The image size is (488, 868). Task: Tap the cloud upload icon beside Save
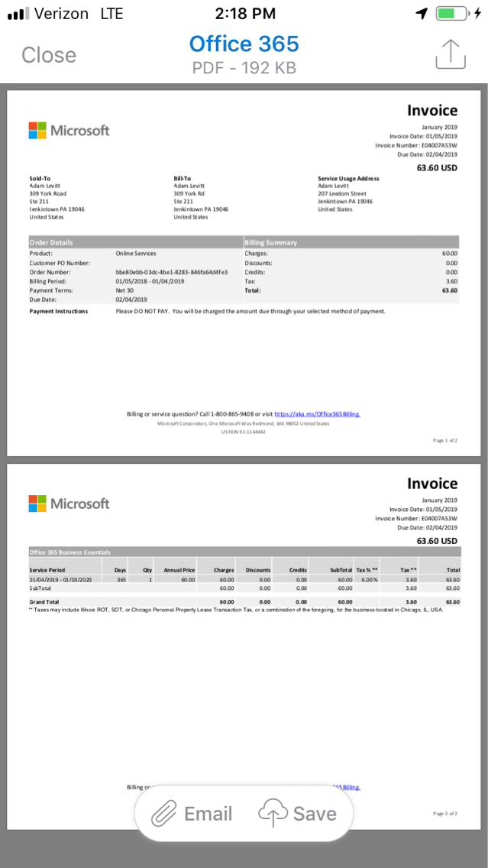(273, 814)
